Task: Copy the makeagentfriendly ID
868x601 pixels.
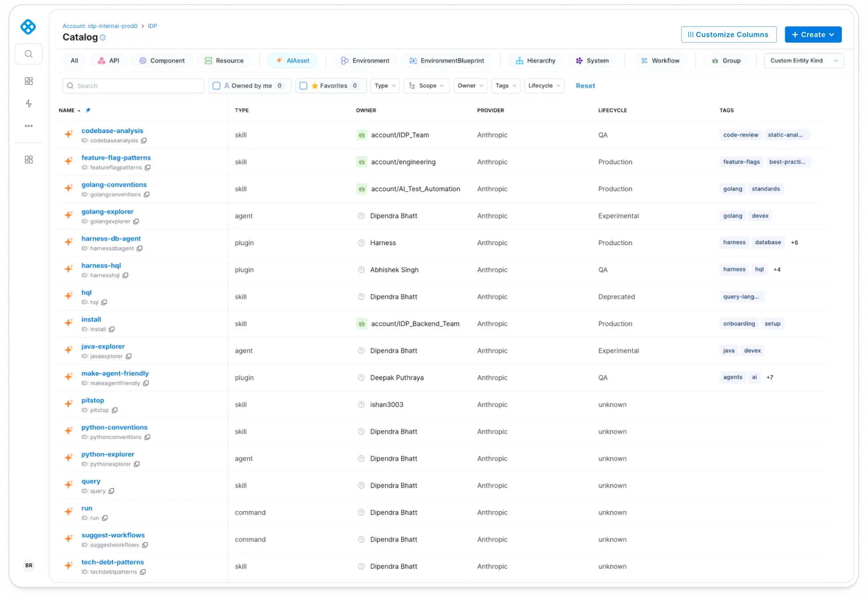Action: coord(146,384)
